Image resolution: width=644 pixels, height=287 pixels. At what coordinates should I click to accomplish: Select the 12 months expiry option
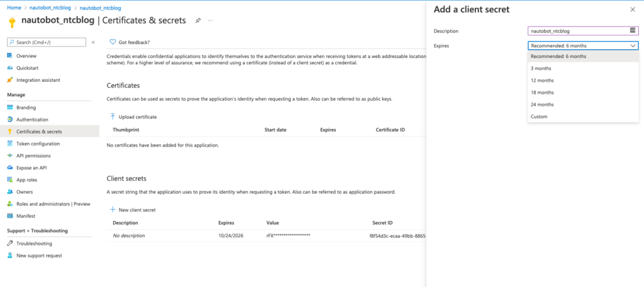pos(583,80)
